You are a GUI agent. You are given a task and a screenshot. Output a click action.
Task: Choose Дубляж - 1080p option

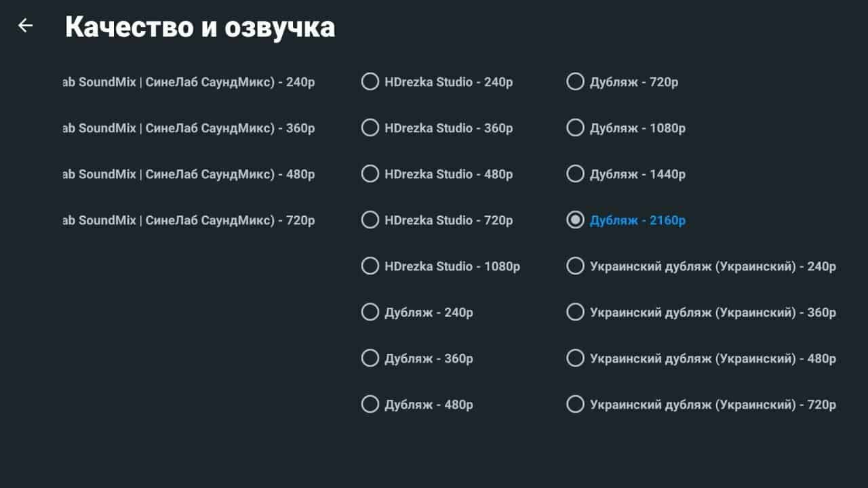575,128
